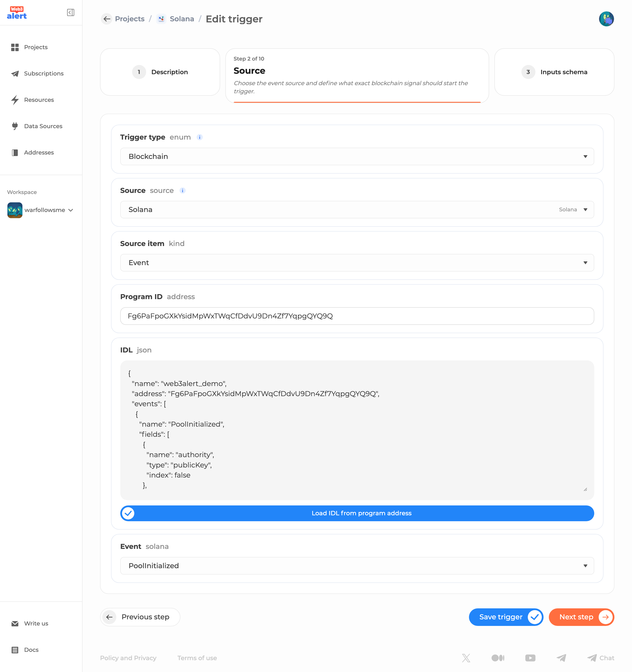This screenshot has height=672, width=632.
Task: Click the back arrow near Projects breadcrumb
Action: (107, 19)
